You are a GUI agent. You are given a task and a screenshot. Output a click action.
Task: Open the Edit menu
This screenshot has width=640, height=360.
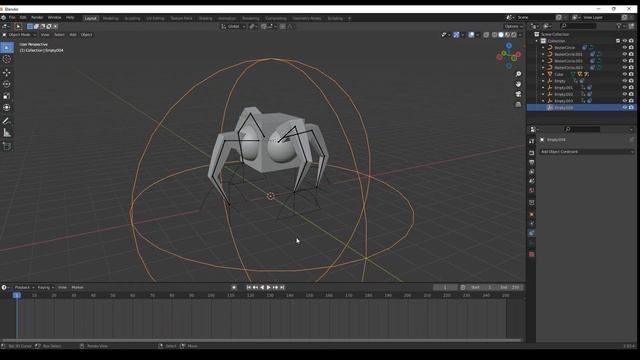23,18
